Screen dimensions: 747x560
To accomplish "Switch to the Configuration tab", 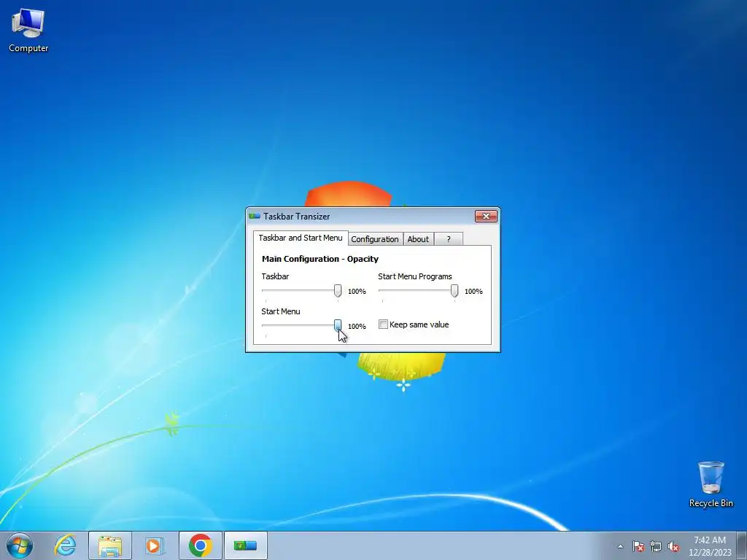I will 375,239.
